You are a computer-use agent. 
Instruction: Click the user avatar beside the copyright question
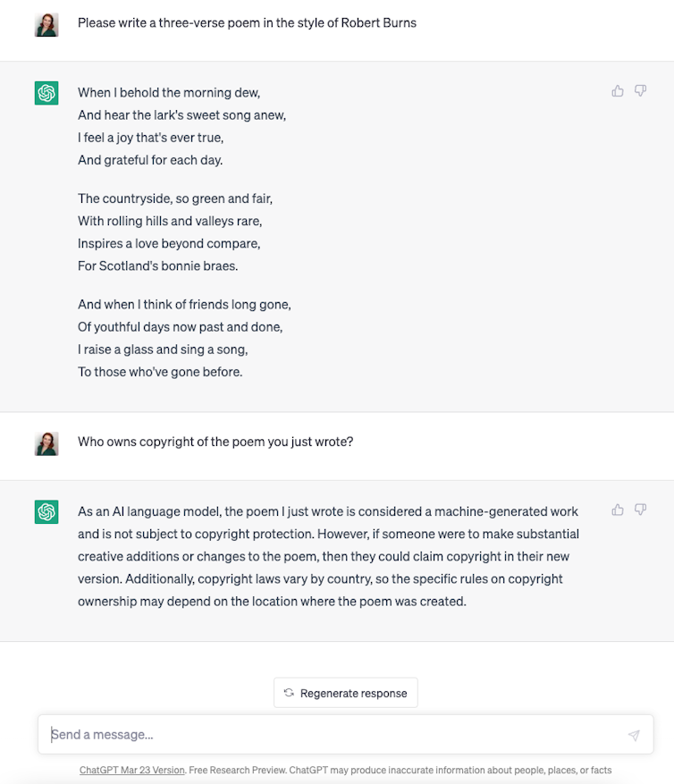pyautogui.click(x=46, y=443)
